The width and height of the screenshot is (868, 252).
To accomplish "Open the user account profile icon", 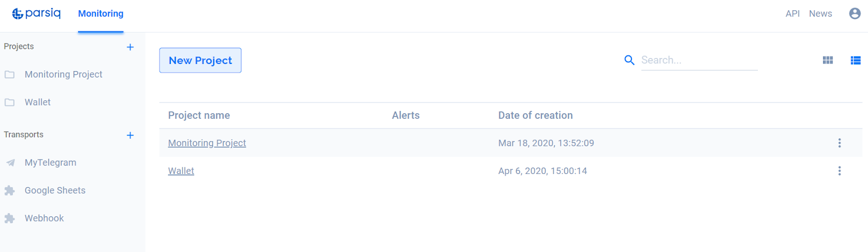I will click(x=855, y=14).
